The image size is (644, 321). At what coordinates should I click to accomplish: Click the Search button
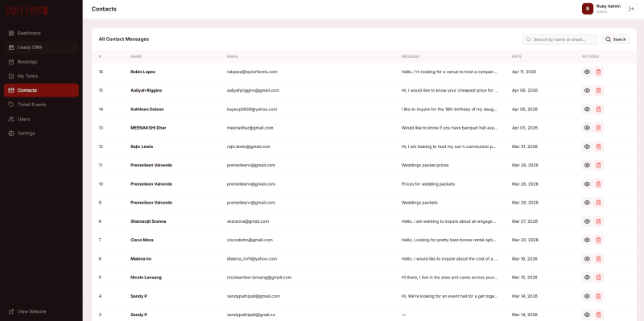tap(616, 39)
